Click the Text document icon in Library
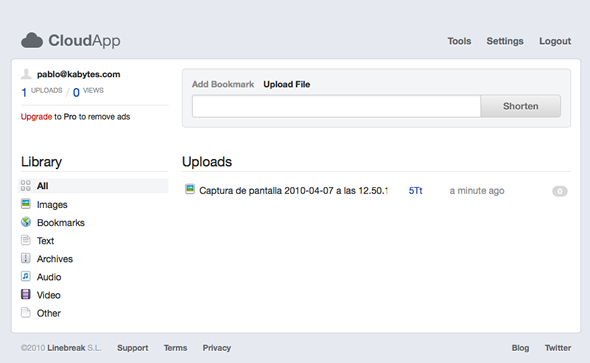 [26, 240]
